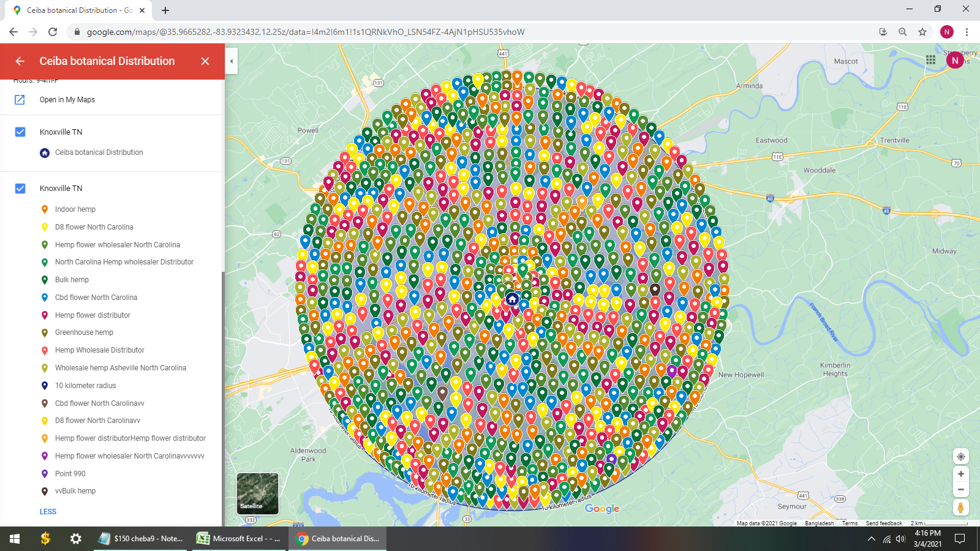This screenshot has height=551, width=980.
Task: Bookmark this page with the star icon
Action: [x=922, y=31]
